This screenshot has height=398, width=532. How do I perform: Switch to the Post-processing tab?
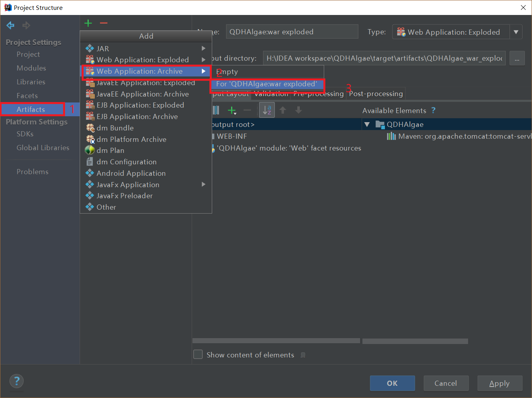(x=376, y=94)
